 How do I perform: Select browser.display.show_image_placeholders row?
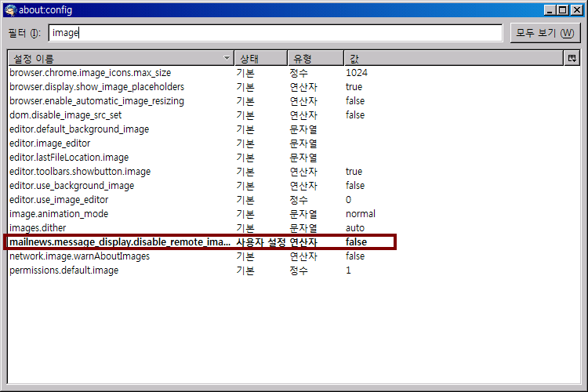tap(294, 87)
